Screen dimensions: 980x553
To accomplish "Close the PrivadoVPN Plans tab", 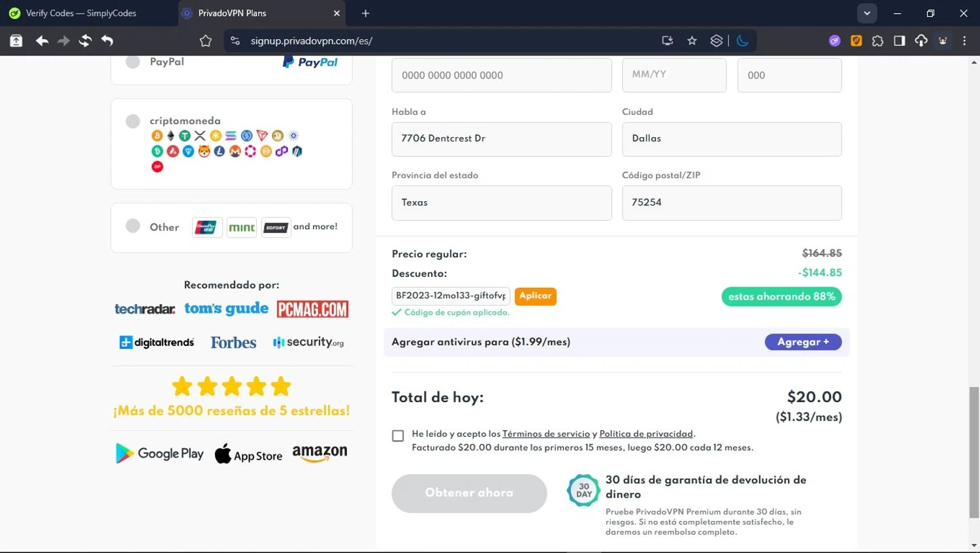I will coord(337,13).
